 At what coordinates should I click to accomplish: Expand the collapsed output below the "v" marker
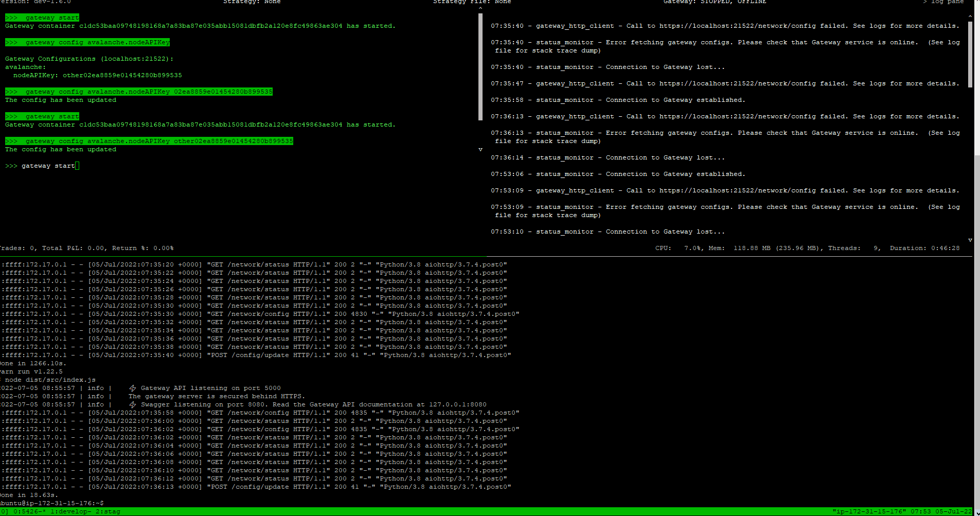point(480,149)
